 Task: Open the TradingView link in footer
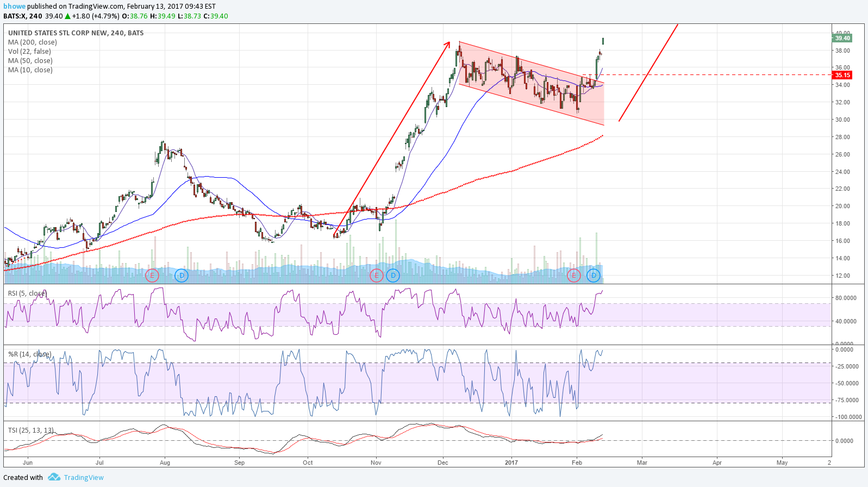[84, 478]
